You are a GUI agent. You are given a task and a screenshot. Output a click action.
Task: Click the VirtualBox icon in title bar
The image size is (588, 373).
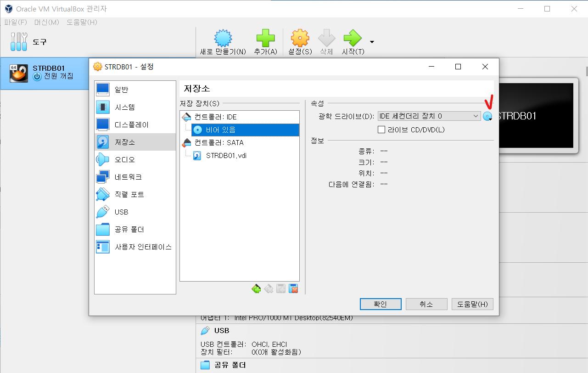[8, 9]
